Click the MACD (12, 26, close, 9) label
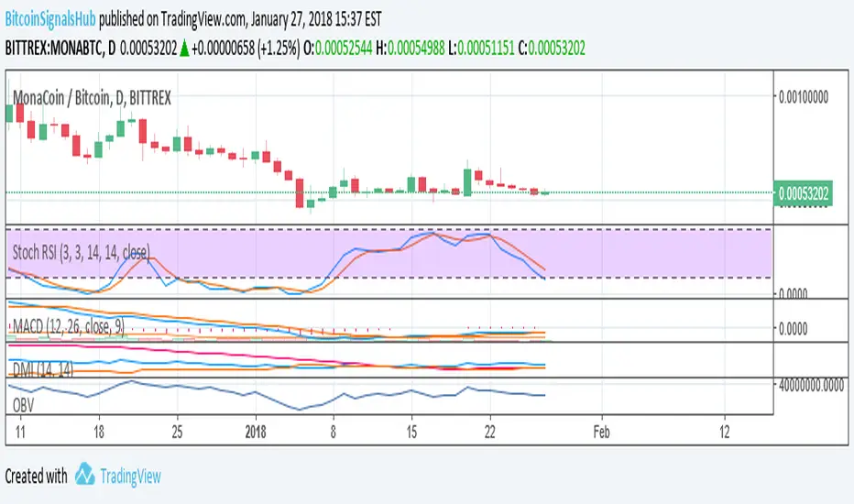Screen dimensions: 854x504 click(x=69, y=327)
